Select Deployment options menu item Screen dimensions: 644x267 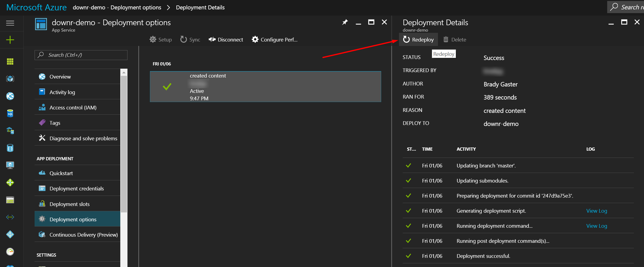tap(77, 219)
